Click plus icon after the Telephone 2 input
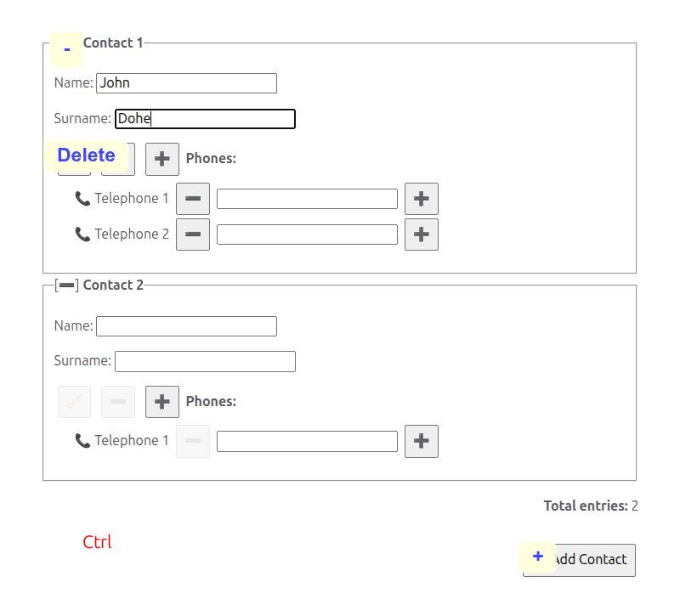The height and width of the screenshot is (616, 680). [422, 235]
